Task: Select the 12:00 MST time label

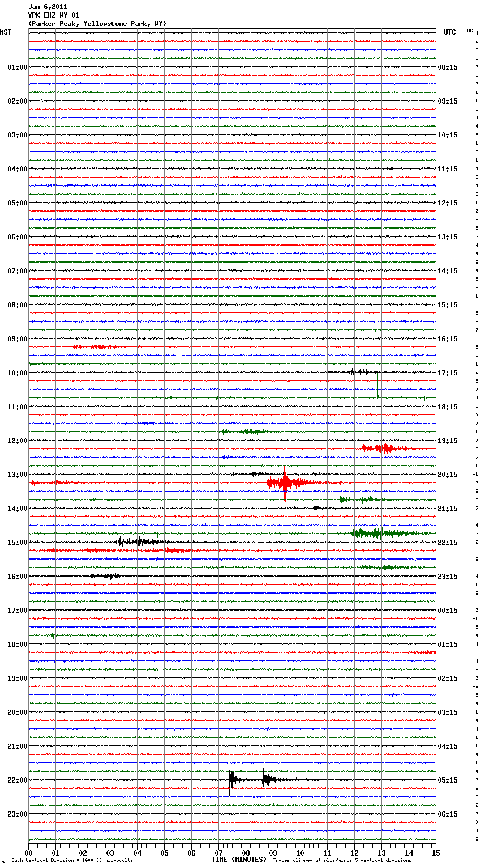Action: coord(17,441)
